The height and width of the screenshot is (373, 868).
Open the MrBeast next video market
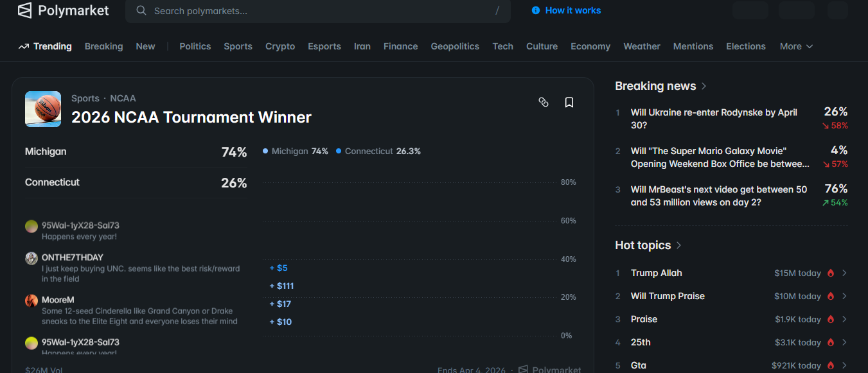point(731,196)
